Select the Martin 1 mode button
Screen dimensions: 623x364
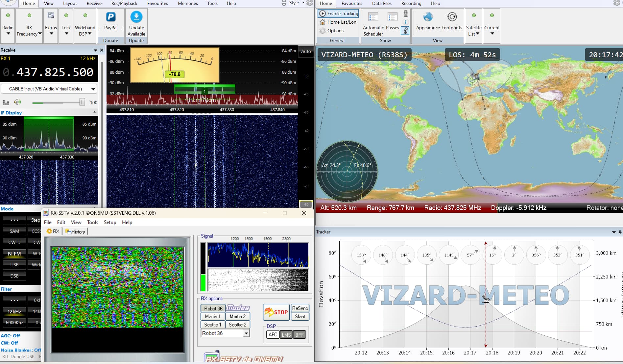click(x=212, y=316)
